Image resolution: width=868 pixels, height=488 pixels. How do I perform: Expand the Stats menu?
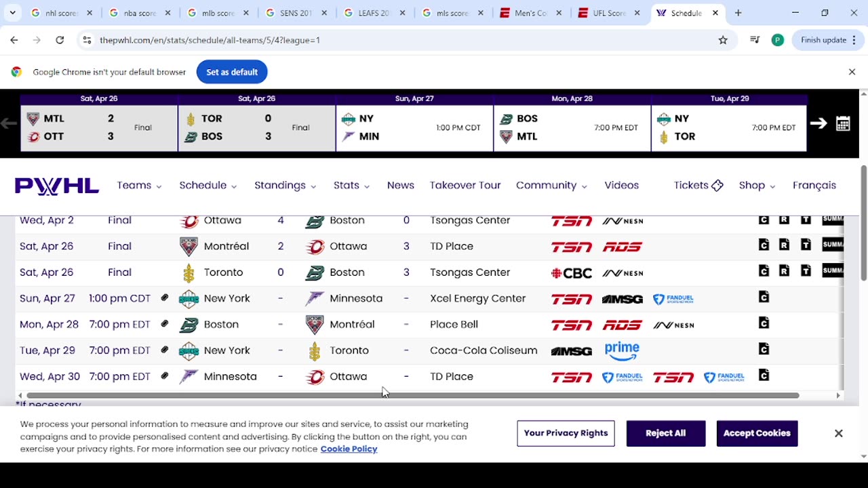pos(351,185)
